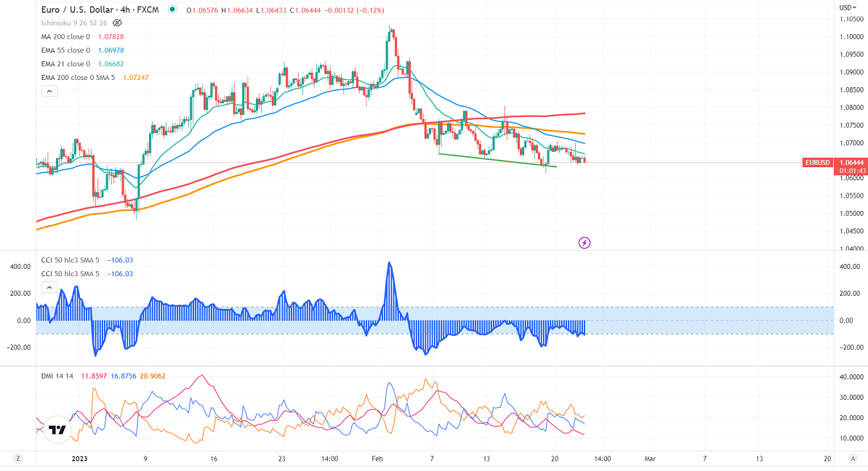Show the hidden Ichimoku indicator via eye icon
This screenshot has width=868, height=471.
coord(117,23)
